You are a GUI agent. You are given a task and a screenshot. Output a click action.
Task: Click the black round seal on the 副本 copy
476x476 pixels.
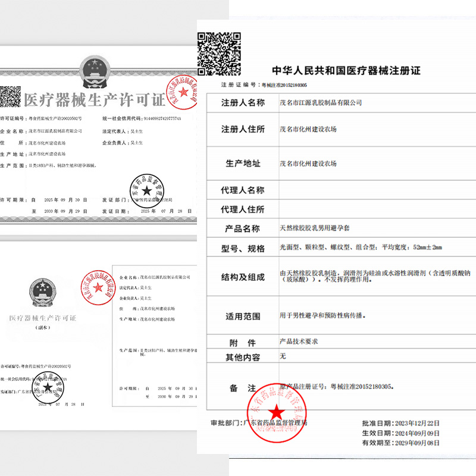click(48, 388)
